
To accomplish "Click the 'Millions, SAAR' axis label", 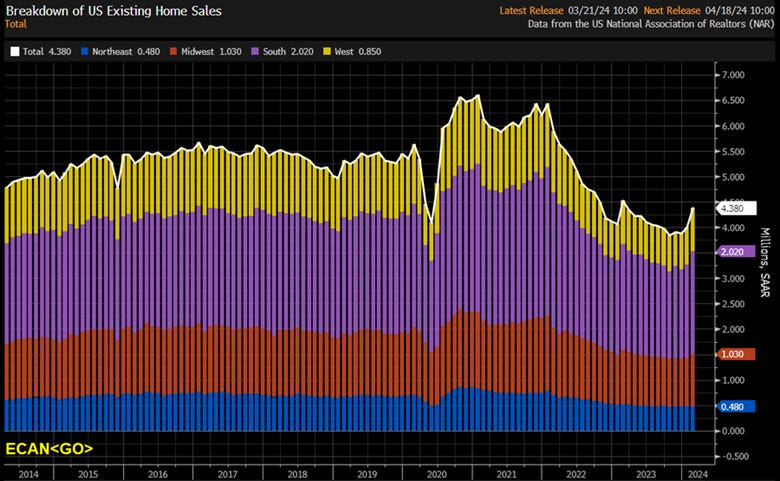I will click(x=765, y=262).
